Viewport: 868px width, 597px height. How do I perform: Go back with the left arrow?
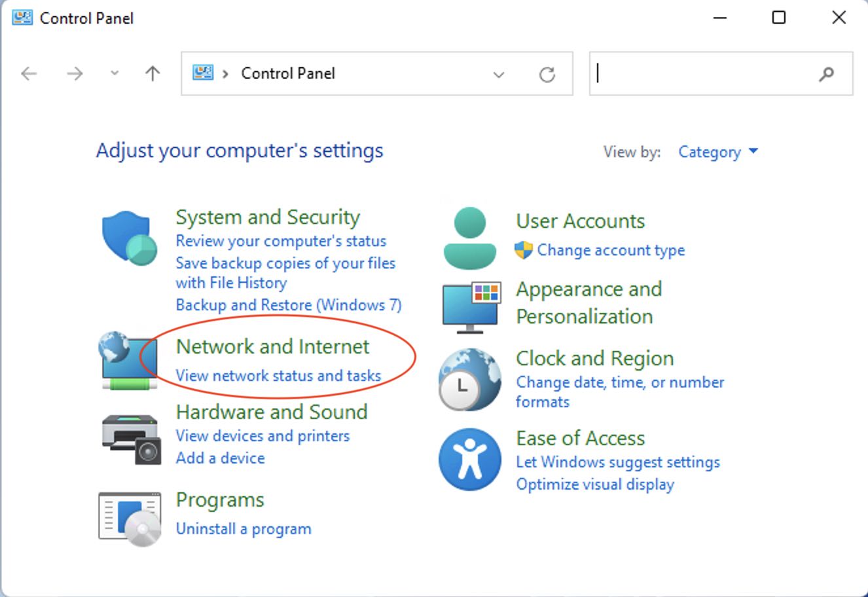click(x=29, y=74)
